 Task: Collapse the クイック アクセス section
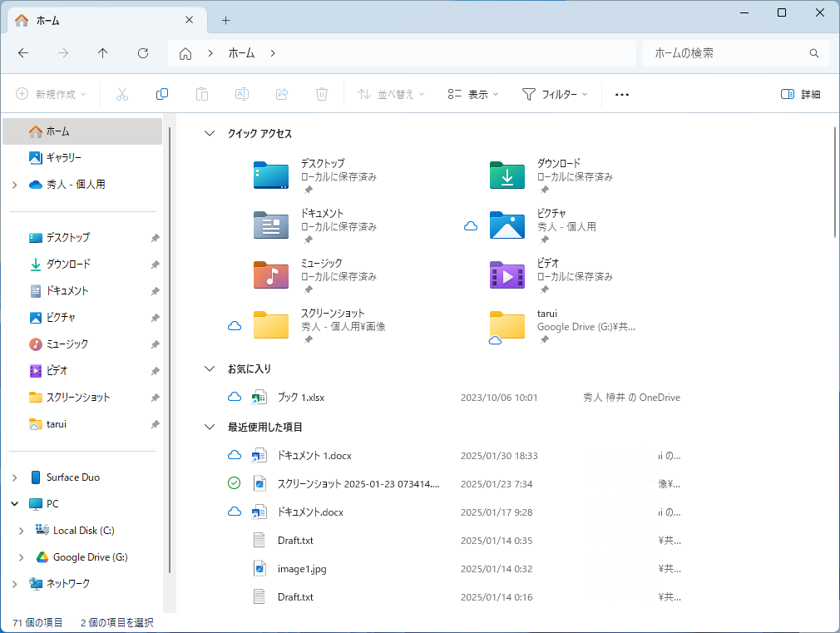click(210, 133)
